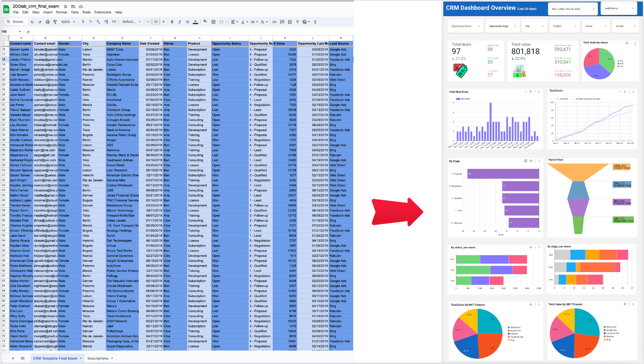Viewport: 644px width, 364px height.
Task: Drill down on Total New Deals chart
Action: [x=531, y=92]
